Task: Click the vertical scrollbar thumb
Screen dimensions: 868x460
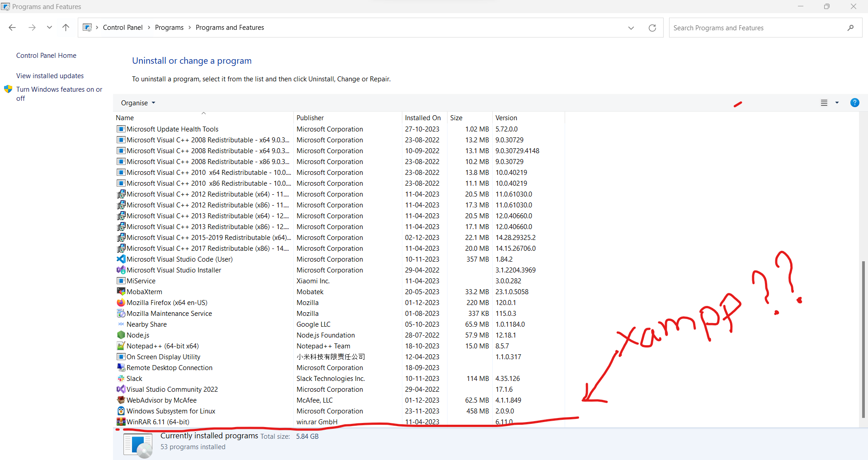Action: [863, 339]
